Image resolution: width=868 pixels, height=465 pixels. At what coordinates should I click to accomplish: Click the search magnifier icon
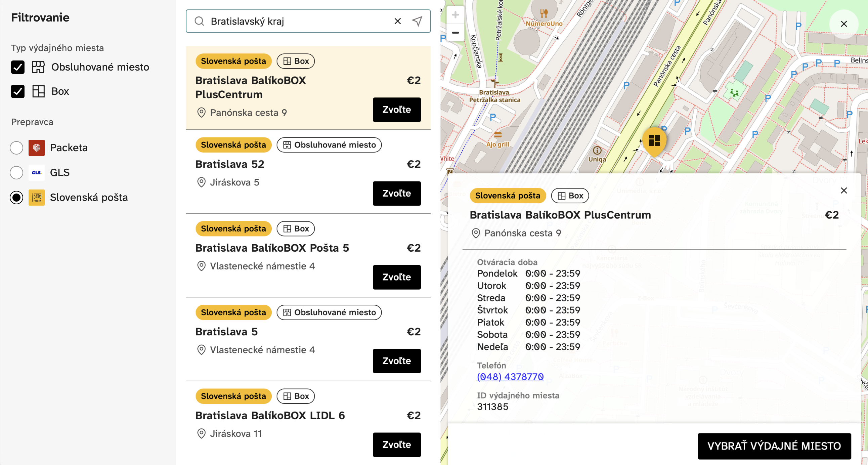[200, 21]
